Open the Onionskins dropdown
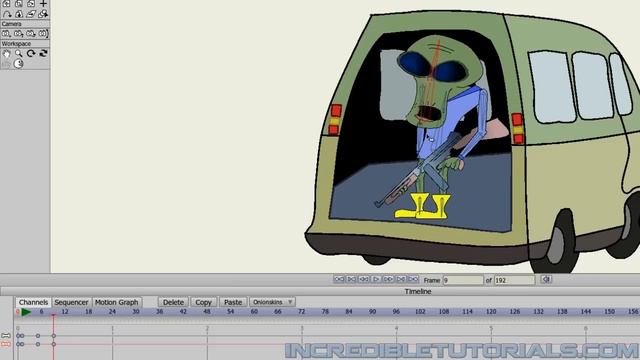640x360 pixels. pos(272,302)
